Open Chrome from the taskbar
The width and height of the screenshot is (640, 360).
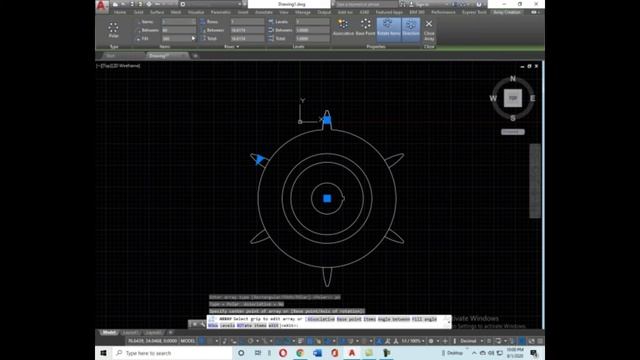(300, 353)
